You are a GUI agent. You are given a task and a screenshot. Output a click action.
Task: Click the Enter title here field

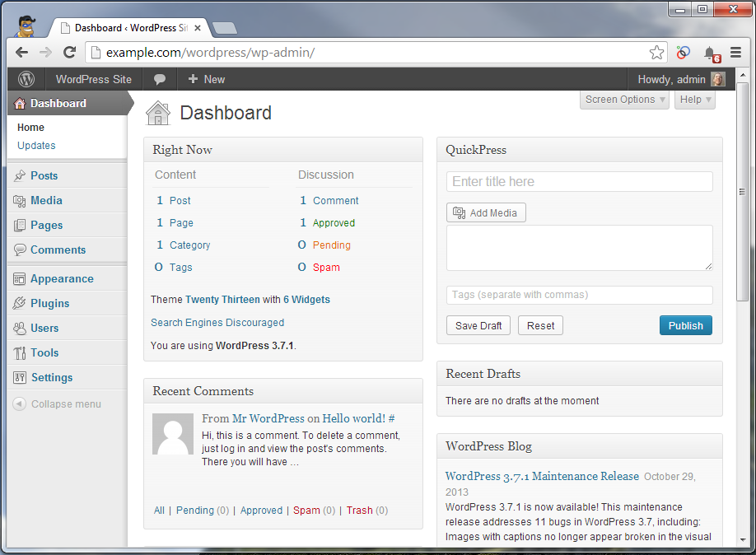point(579,181)
